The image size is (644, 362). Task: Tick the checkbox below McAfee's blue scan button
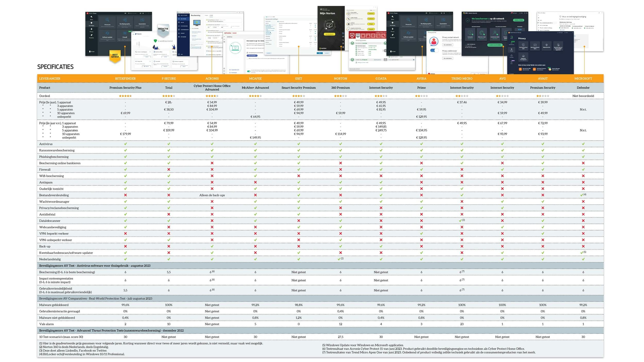click(x=248, y=58)
